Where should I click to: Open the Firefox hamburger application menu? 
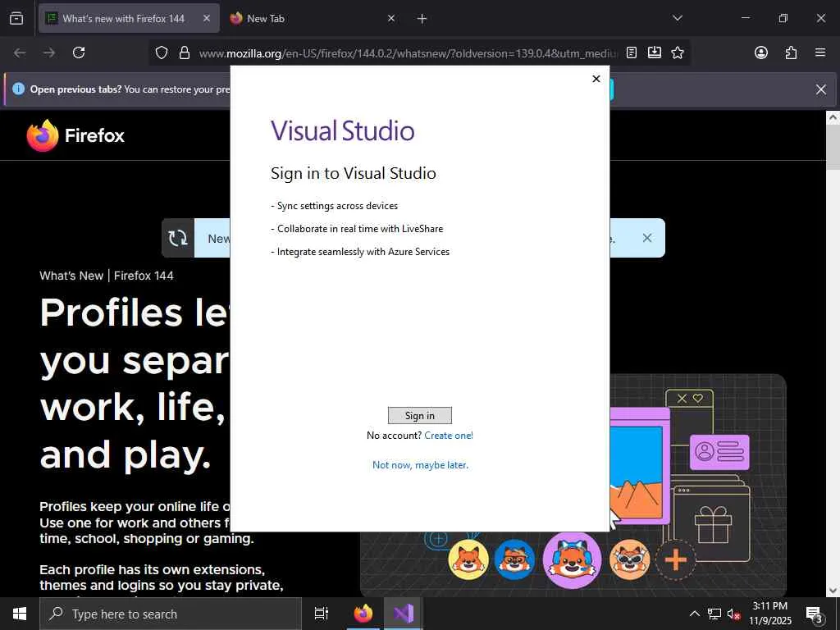coord(820,52)
